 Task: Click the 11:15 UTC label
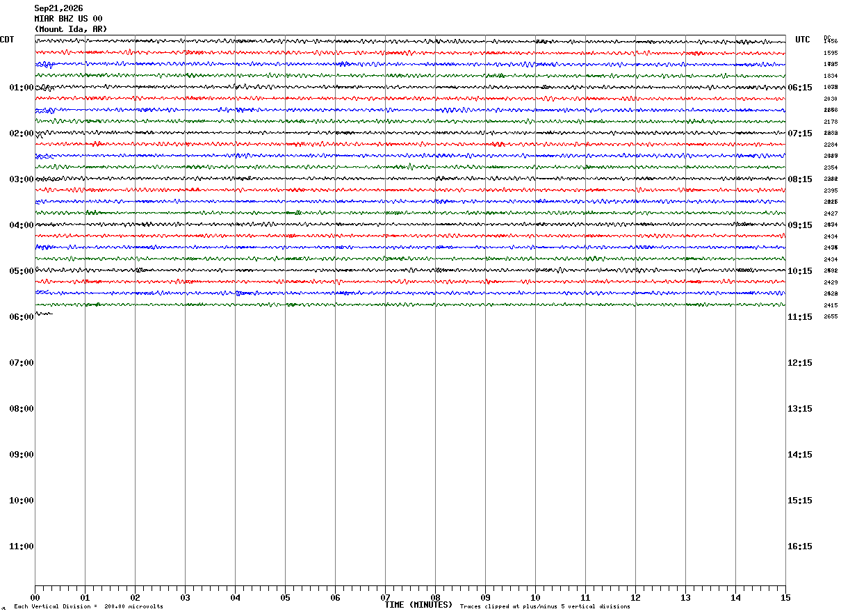click(x=799, y=317)
